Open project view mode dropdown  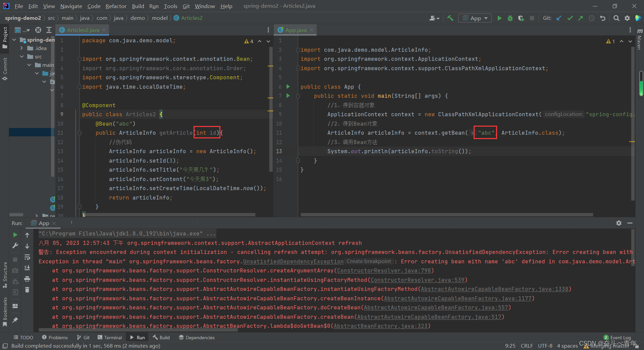tap(22, 30)
